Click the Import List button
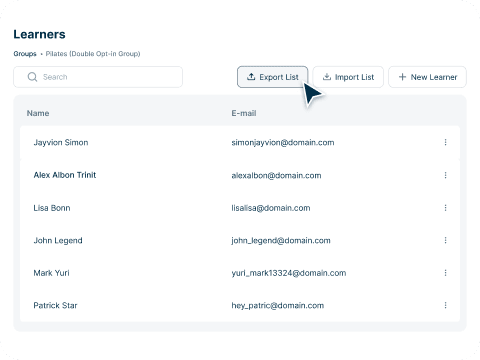Screen dimensions: 480x360 tap(348, 77)
